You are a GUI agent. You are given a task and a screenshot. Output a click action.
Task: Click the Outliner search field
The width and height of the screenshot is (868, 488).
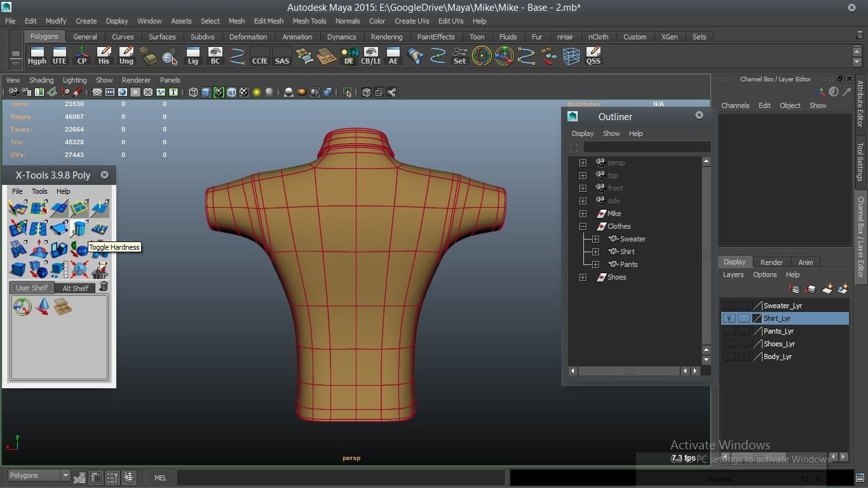click(646, 147)
